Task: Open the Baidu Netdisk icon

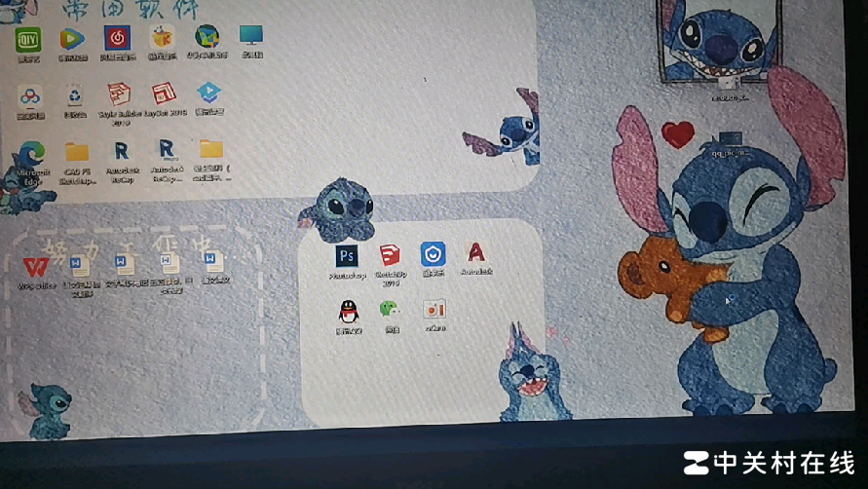Action: 30,97
